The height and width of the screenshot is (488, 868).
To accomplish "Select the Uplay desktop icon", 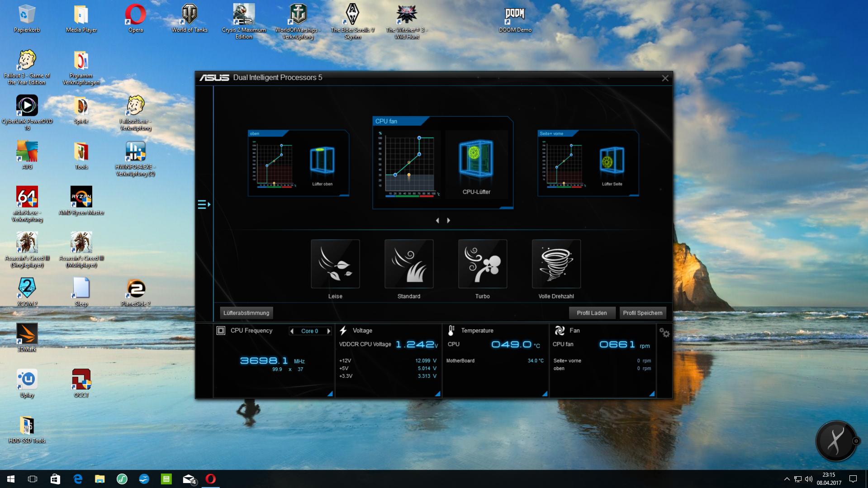I will pyautogui.click(x=27, y=383).
